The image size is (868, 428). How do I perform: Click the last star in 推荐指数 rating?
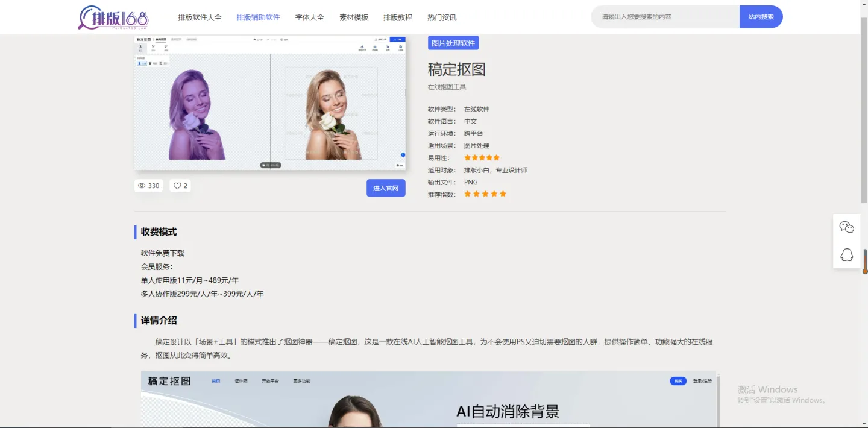coord(503,194)
